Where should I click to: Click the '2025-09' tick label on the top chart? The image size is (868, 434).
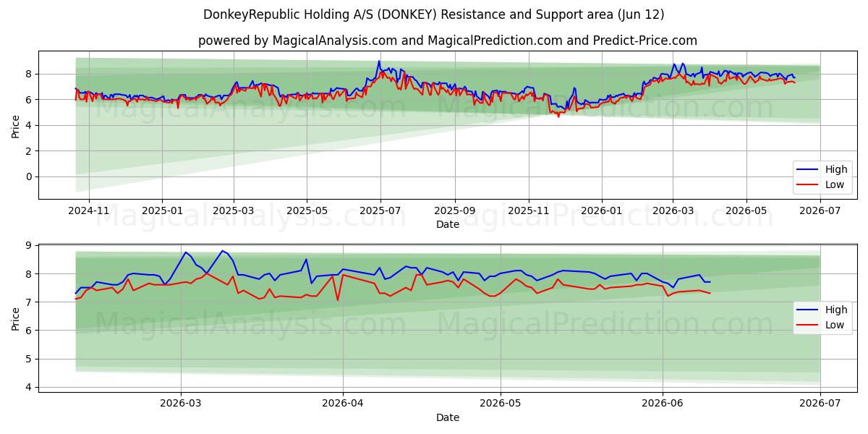pyautogui.click(x=455, y=210)
